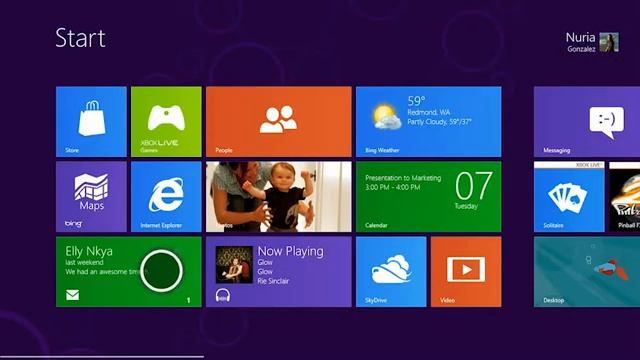The width and height of the screenshot is (640, 360).
Task: Open the Store tile
Action: click(91, 122)
